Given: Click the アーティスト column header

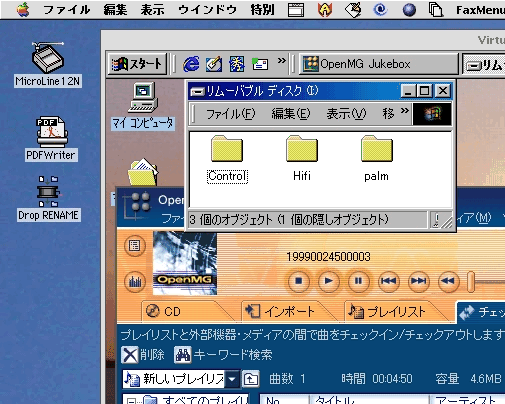Looking at the screenshot, I should click(x=467, y=399).
